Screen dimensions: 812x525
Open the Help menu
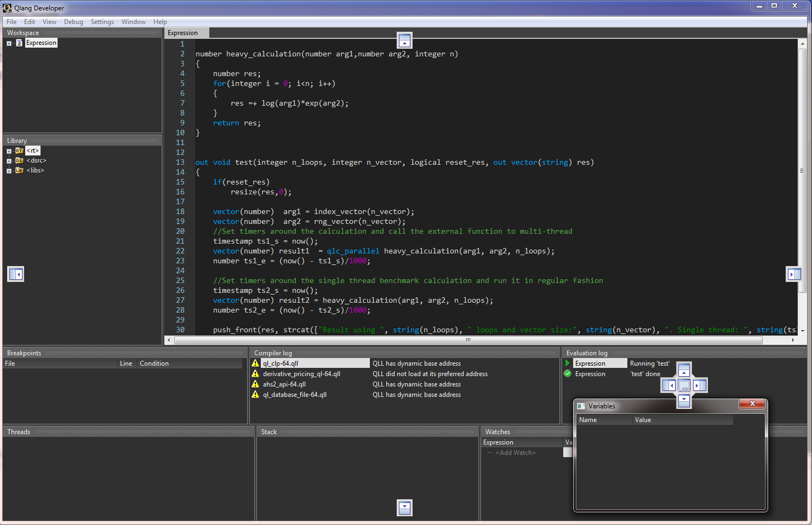(x=160, y=22)
